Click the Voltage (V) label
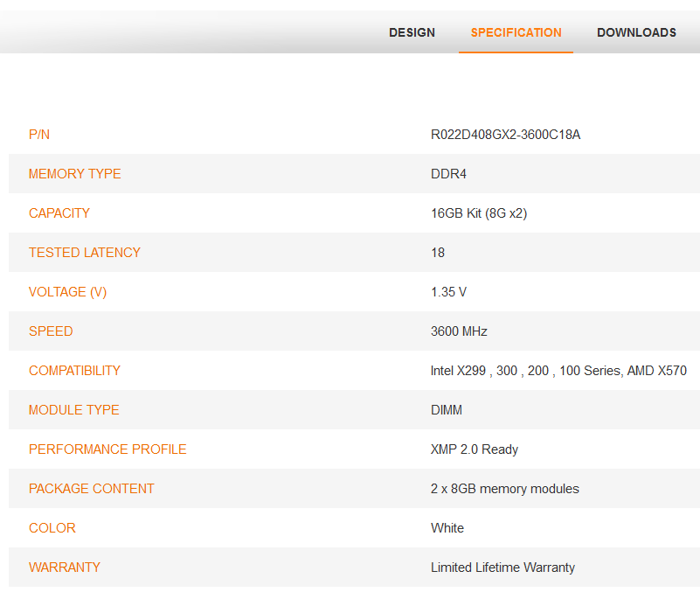This screenshot has height=599, width=700. 67,292
